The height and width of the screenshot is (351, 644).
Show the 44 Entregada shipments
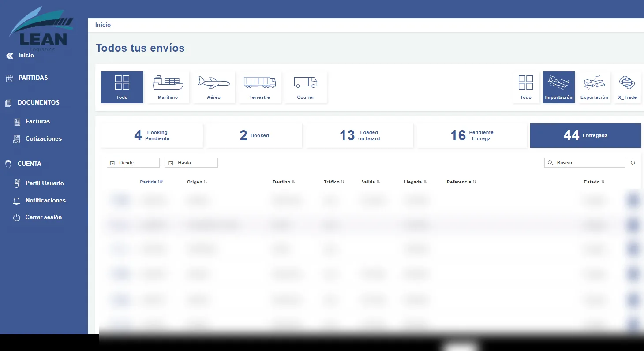pos(585,135)
